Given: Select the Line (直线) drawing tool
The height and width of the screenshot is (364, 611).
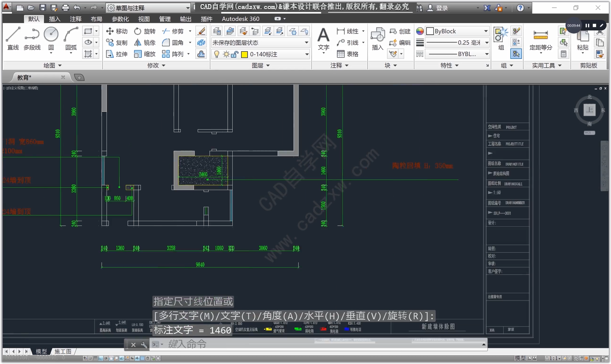Looking at the screenshot, I should 13,39.
